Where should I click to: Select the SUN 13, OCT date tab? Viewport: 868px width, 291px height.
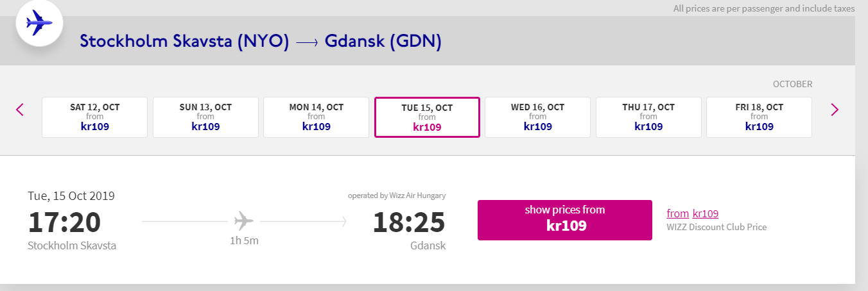click(205, 117)
